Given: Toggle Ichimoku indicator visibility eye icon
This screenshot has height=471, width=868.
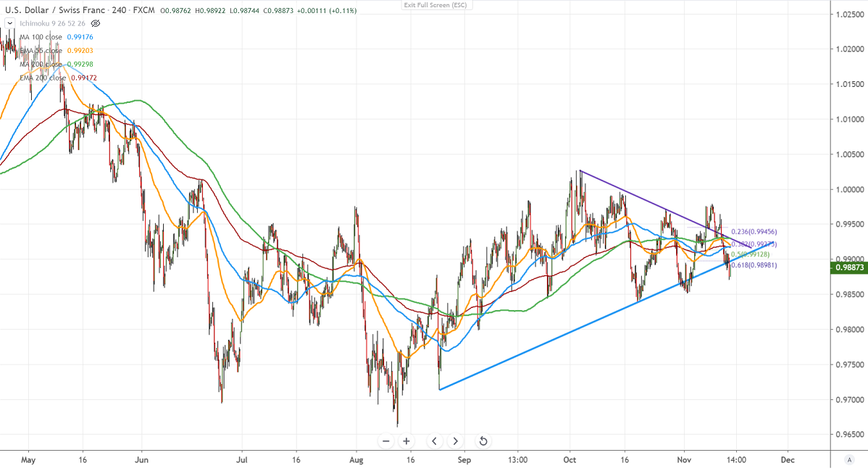Looking at the screenshot, I should coord(96,23).
